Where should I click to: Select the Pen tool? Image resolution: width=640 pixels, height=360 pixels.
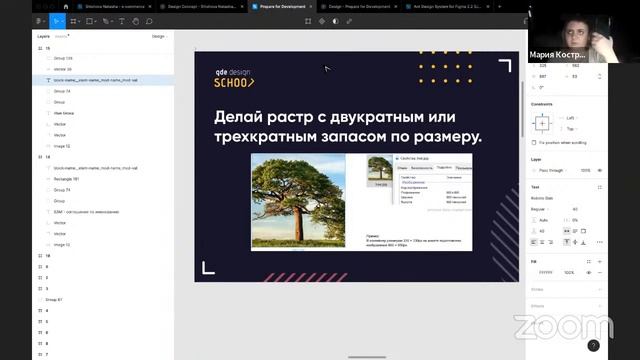click(x=105, y=21)
